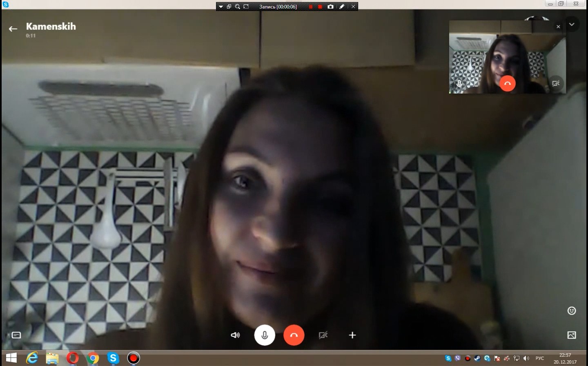Click the red recorder icon in system tray
Image resolution: width=588 pixels, height=366 pixels.
tap(468, 358)
